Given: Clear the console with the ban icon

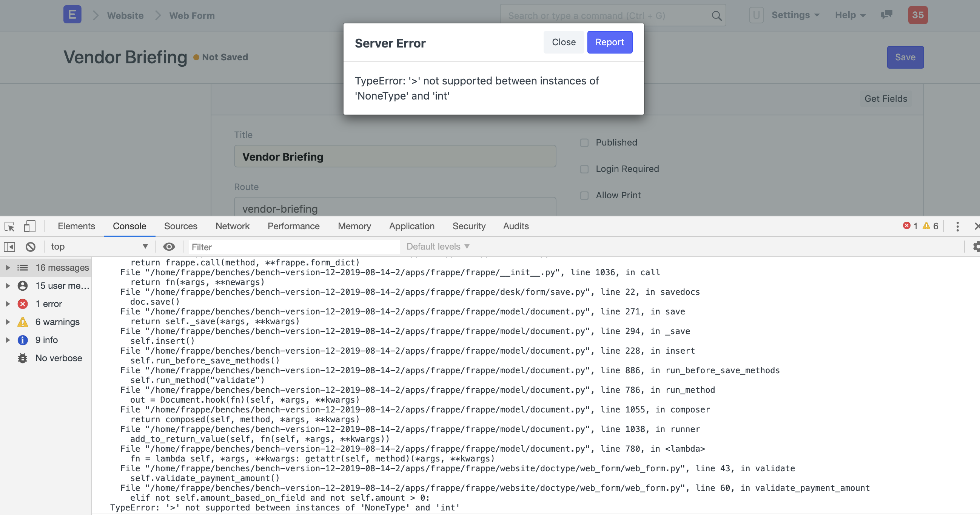Looking at the screenshot, I should 31,247.
